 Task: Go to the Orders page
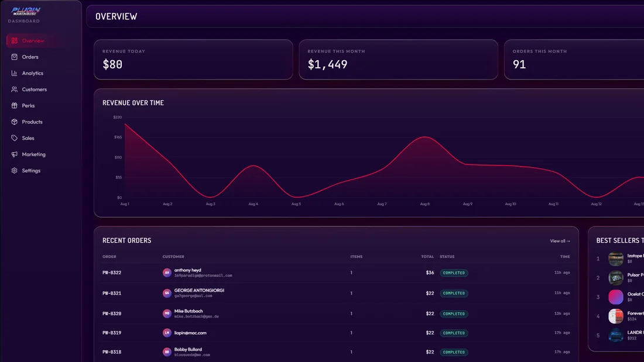(x=40, y=57)
